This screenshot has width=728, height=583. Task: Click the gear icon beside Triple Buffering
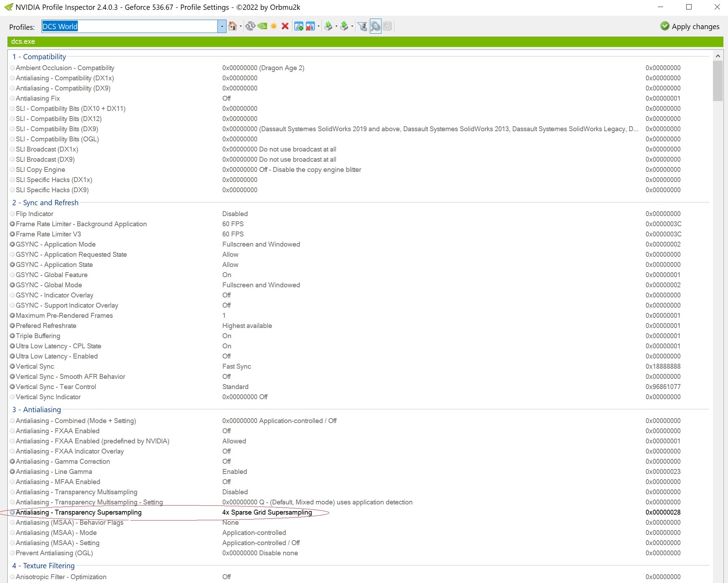[12, 336]
